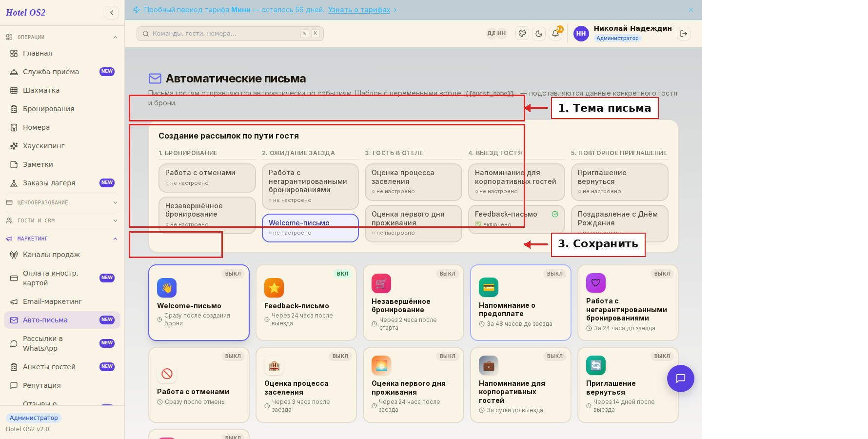Collapse the sidebar with the chevron button

(x=112, y=13)
